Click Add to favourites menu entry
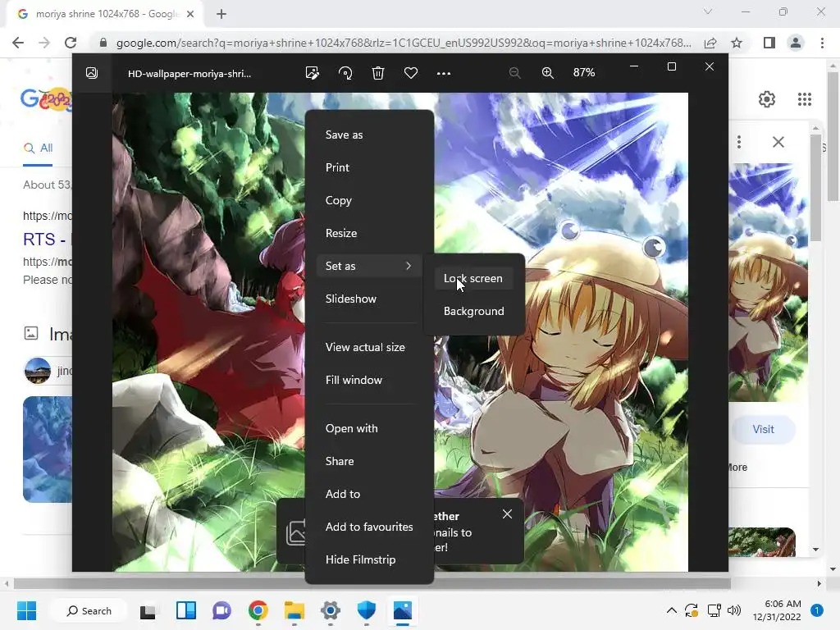This screenshot has width=840, height=630. pos(369,527)
